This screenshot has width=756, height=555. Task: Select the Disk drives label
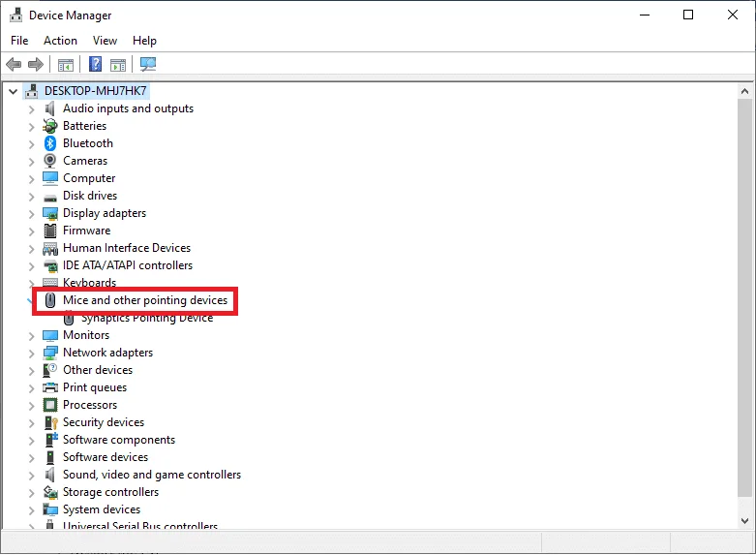click(x=90, y=196)
